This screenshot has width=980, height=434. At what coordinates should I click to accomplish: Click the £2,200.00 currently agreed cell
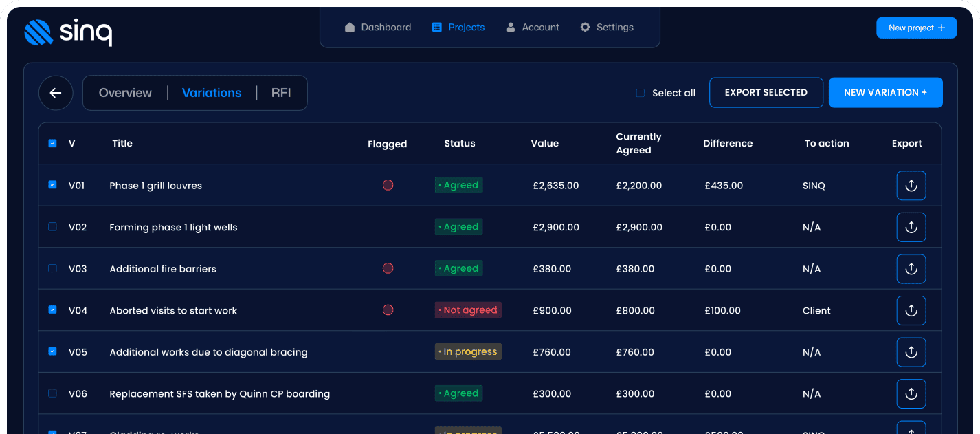[639, 186]
